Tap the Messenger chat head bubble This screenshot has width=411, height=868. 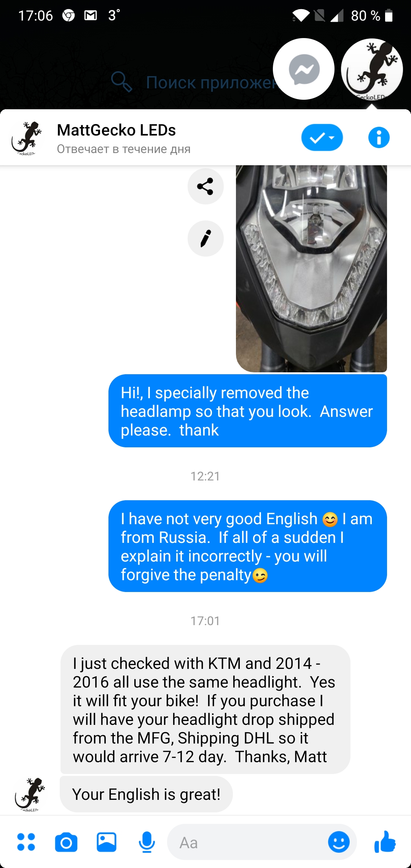coord(304,69)
